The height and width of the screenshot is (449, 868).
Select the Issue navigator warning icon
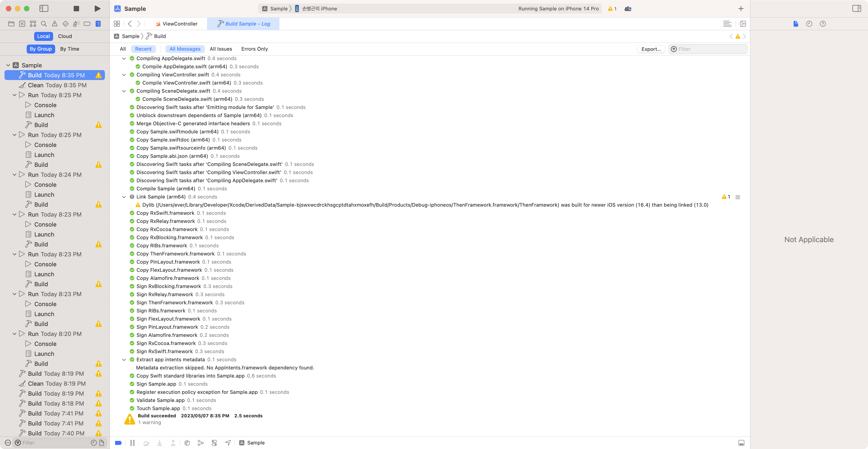click(x=54, y=24)
